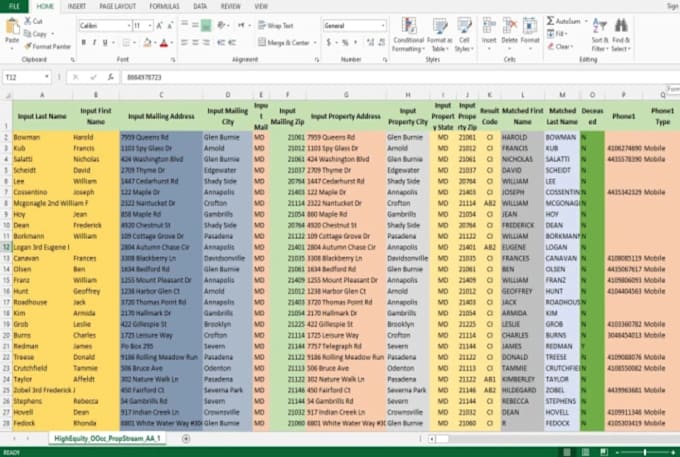Decrease font size with the smaller A icon

170,26
